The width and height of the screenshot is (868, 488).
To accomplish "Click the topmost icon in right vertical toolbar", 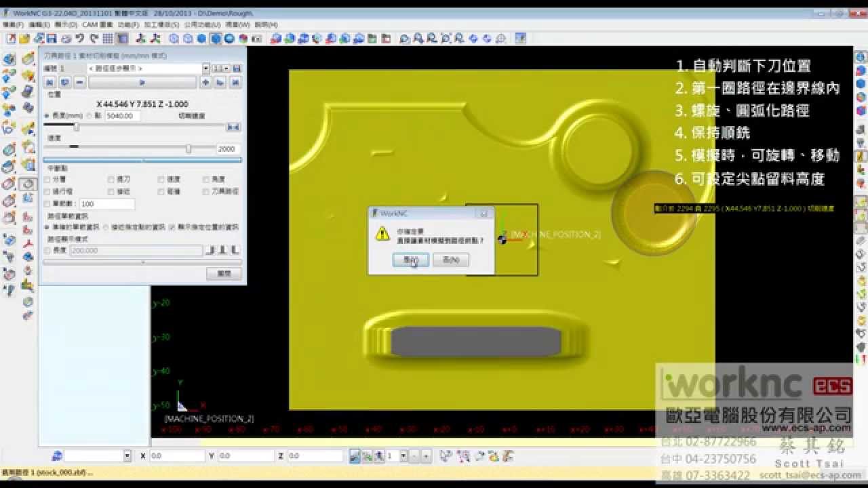I will click(861, 56).
